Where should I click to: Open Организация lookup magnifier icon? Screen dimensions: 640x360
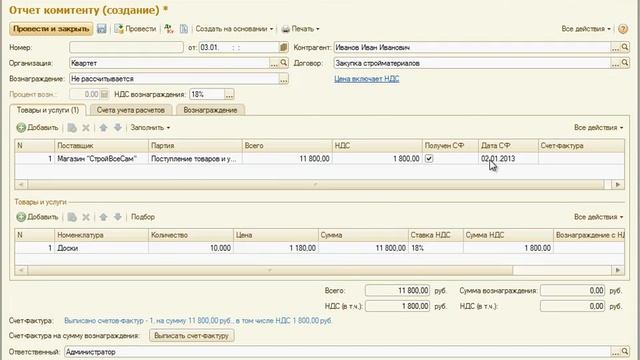(x=284, y=63)
